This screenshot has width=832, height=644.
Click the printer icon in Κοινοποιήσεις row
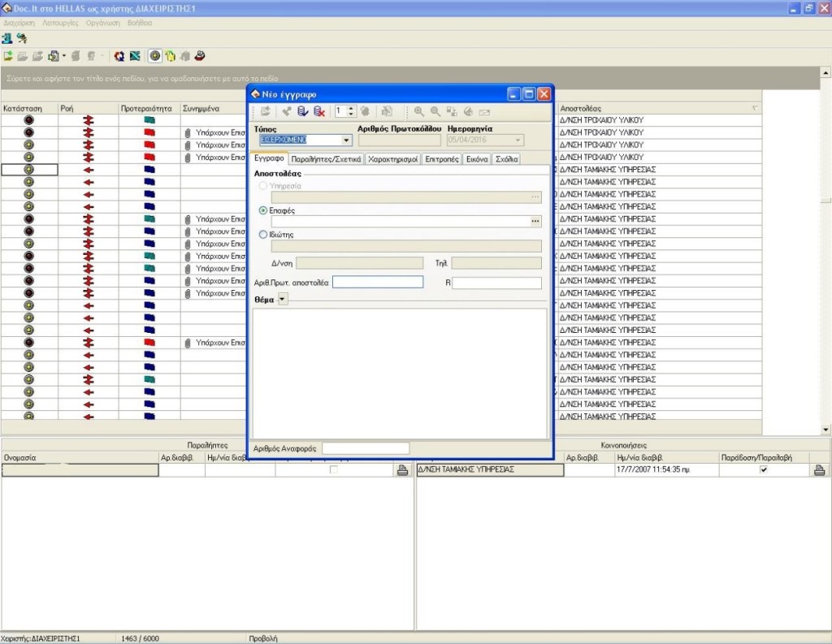pyautogui.click(x=819, y=470)
